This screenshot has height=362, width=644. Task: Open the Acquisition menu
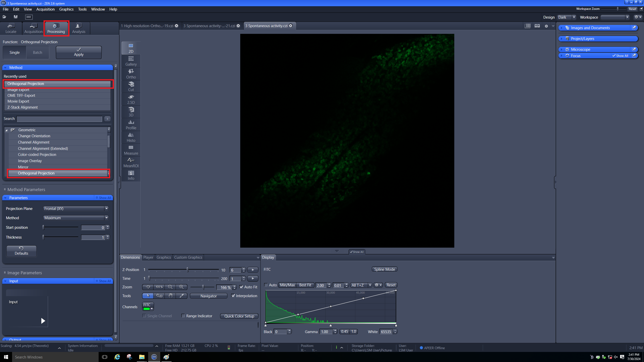point(45,9)
